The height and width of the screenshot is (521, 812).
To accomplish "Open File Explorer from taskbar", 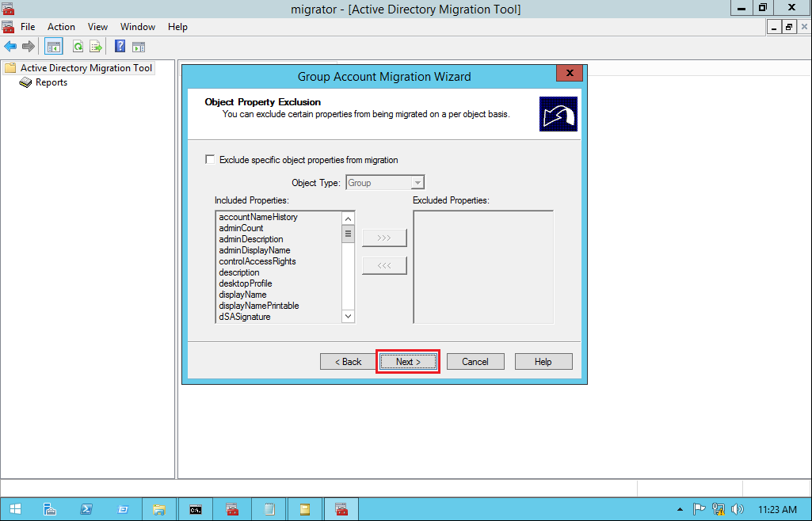I will point(159,510).
